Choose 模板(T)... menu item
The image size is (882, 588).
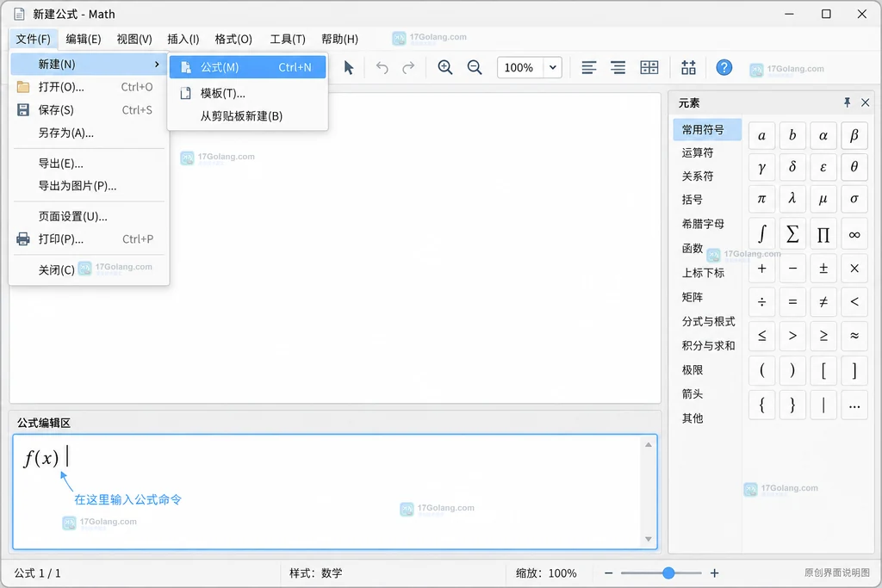point(247,93)
